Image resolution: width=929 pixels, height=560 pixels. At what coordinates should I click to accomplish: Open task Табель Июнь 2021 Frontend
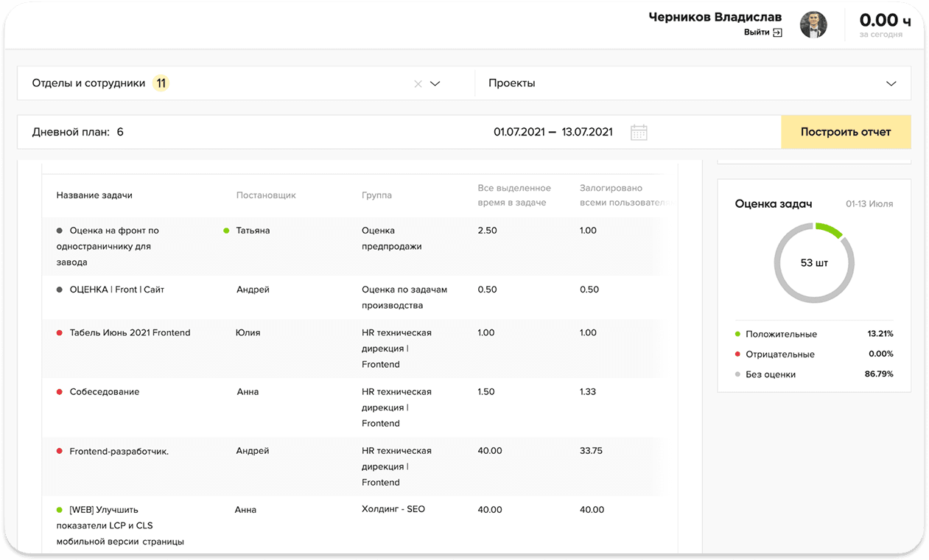click(130, 333)
